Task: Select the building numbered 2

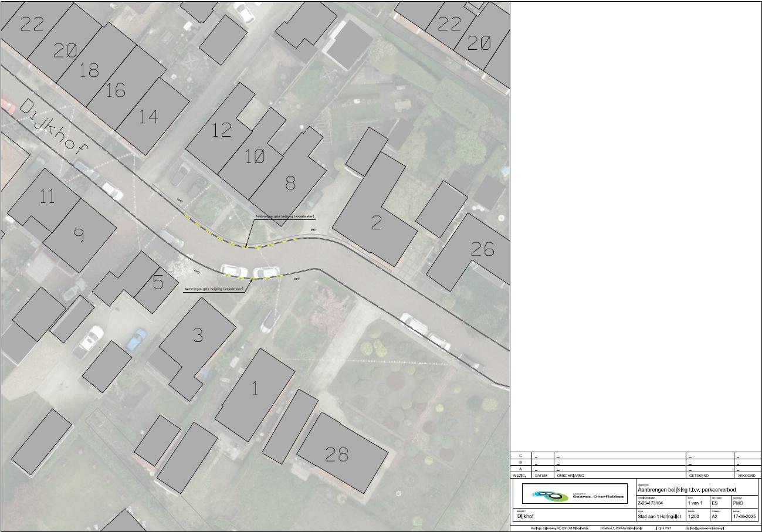Action: tap(377, 222)
